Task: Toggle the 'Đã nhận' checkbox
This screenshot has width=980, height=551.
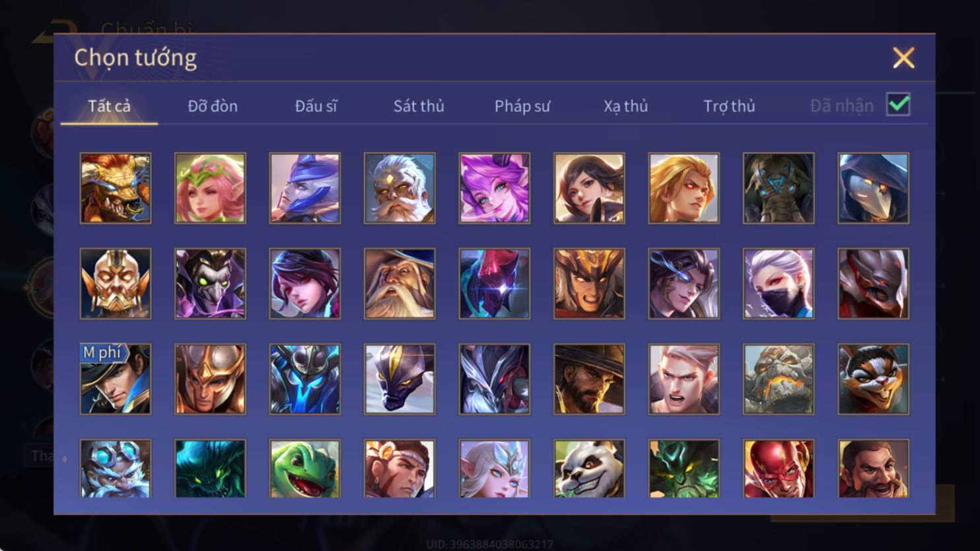Action: (x=898, y=104)
